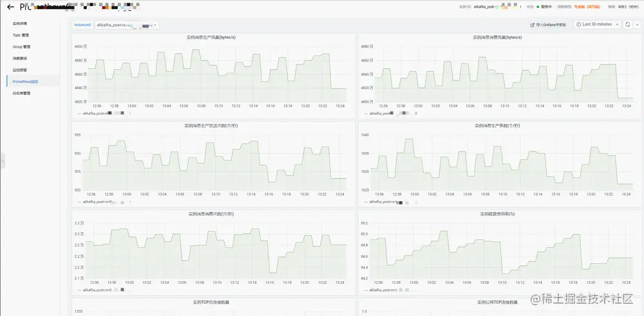Open the alikafka_post instanceId dropdown
The image size is (644, 316).
point(127,25)
